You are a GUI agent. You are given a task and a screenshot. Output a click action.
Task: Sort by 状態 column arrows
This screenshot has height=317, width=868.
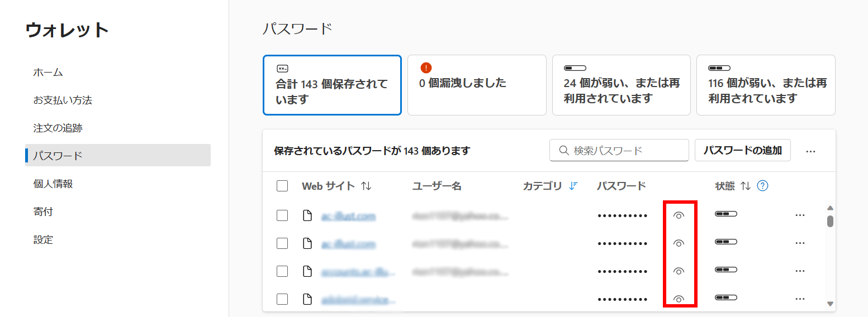point(745,186)
